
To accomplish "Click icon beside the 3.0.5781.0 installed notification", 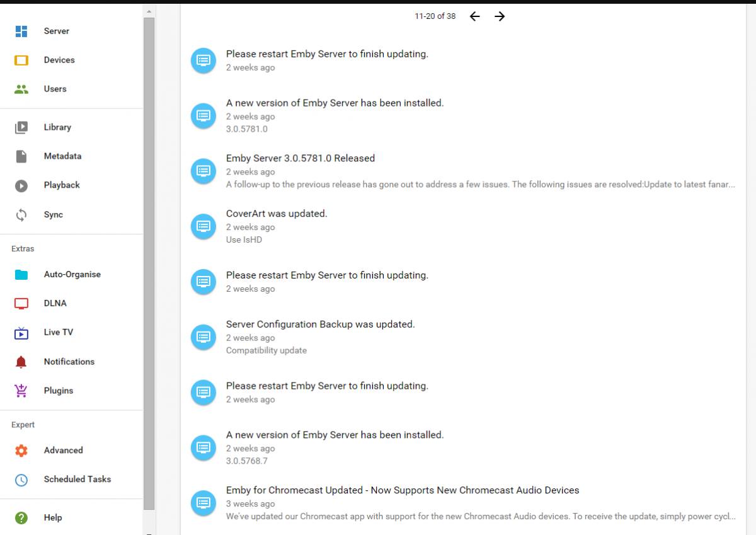I will coord(203,115).
